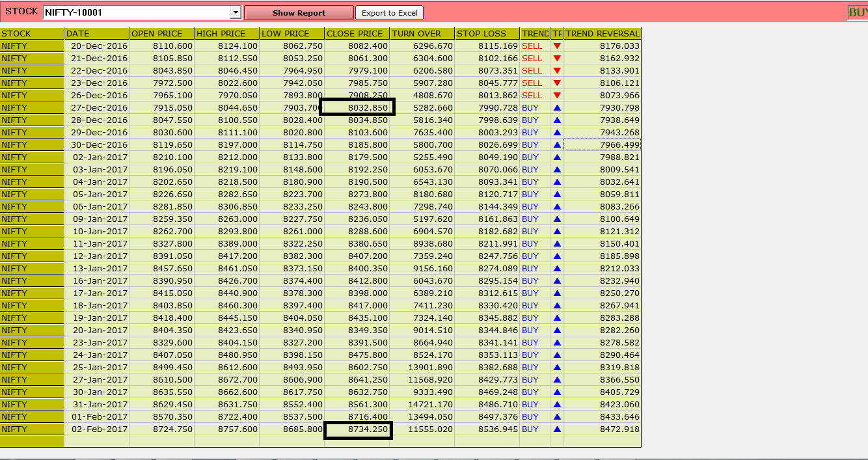Select the close price cell 8032.850
The height and width of the screenshot is (460, 868).
(x=357, y=107)
